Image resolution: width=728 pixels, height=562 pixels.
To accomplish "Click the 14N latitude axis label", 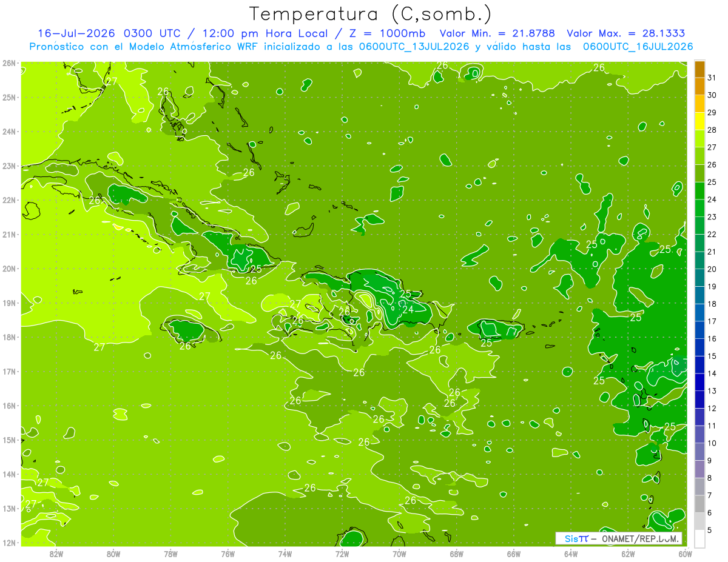I will (8, 474).
